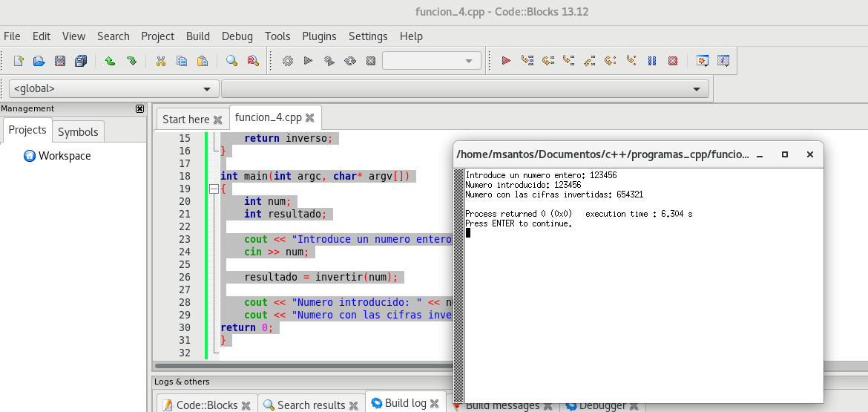Click the Find magnifier icon

pos(231,61)
